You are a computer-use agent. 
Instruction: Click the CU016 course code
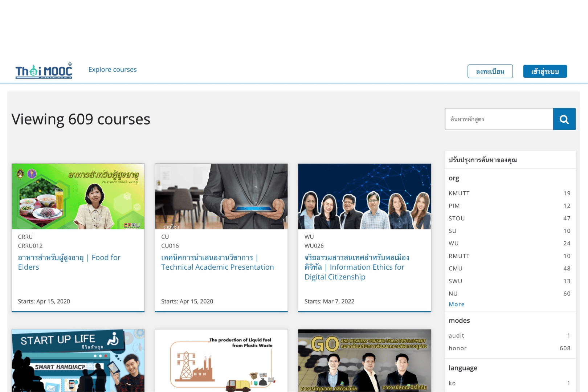(170, 246)
